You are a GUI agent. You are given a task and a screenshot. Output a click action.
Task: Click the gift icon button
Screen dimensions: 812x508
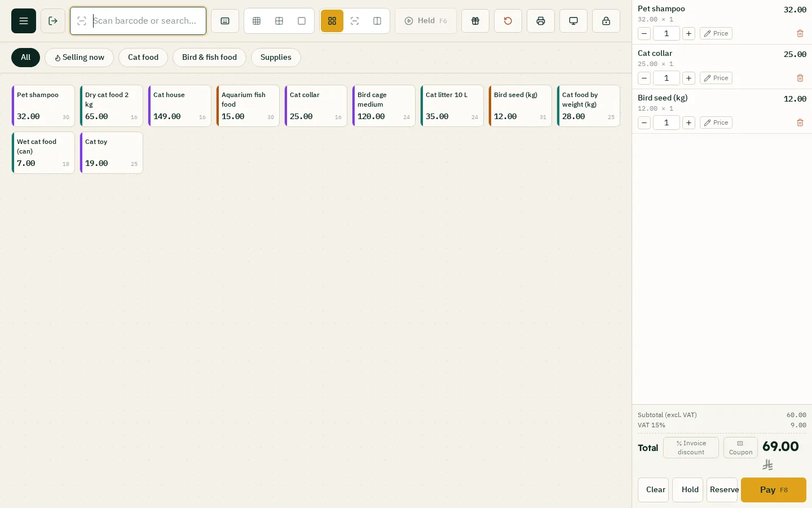pos(475,21)
